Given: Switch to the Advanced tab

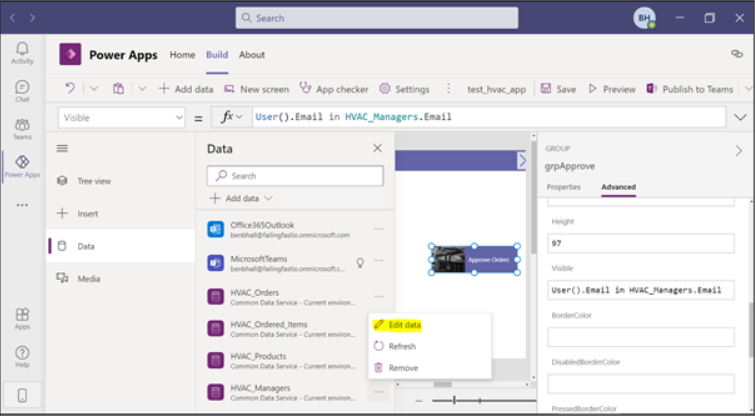Looking at the screenshot, I should 619,187.
